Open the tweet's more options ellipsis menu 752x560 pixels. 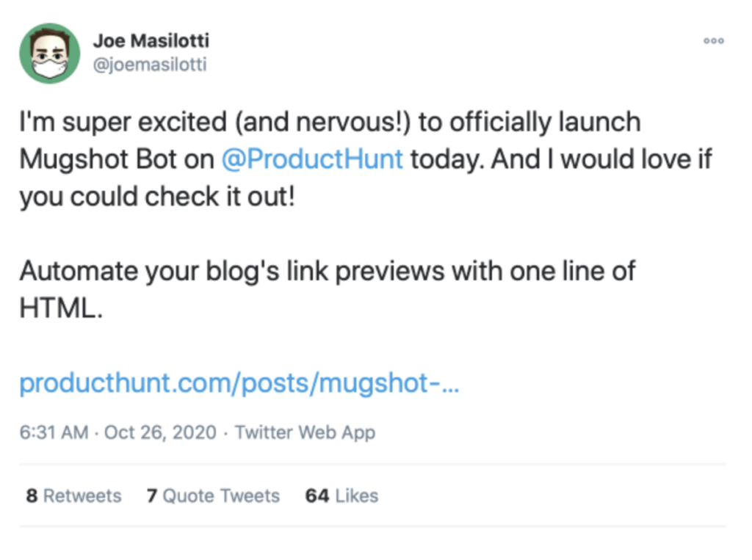713,41
